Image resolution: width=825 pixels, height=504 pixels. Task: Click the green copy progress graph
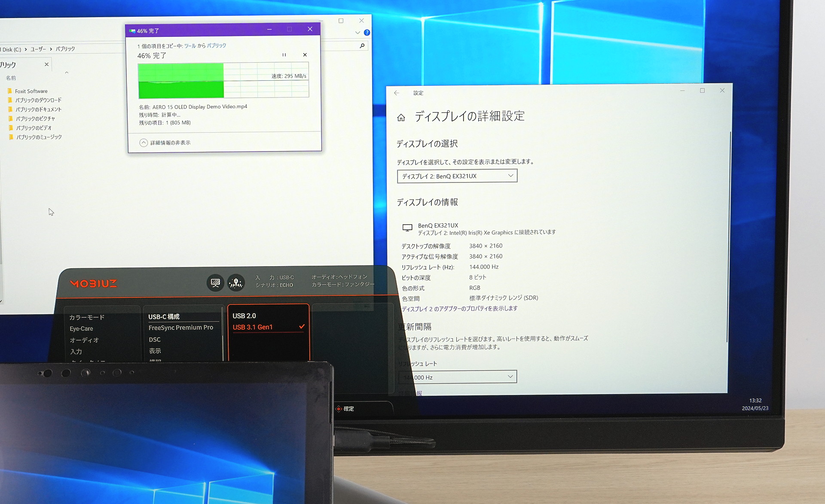coord(223,80)
